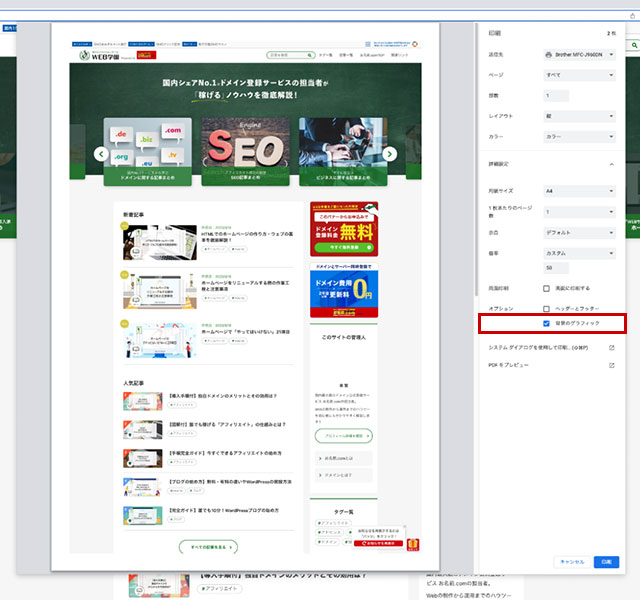Viewport: 640px width, 600px height.
Task: Open the 用紙サイズ paper size dropdown showing A4
Action: pos(580,191)
